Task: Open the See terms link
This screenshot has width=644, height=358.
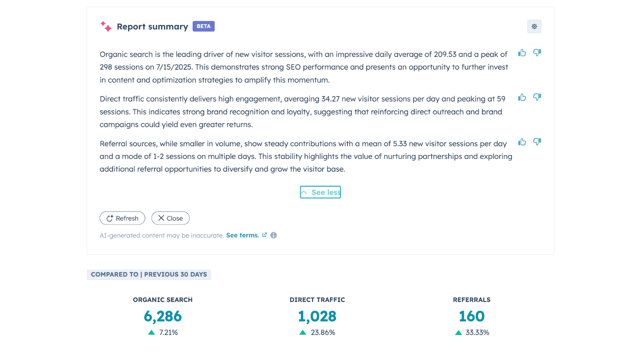Action: [x=242, y=235]
